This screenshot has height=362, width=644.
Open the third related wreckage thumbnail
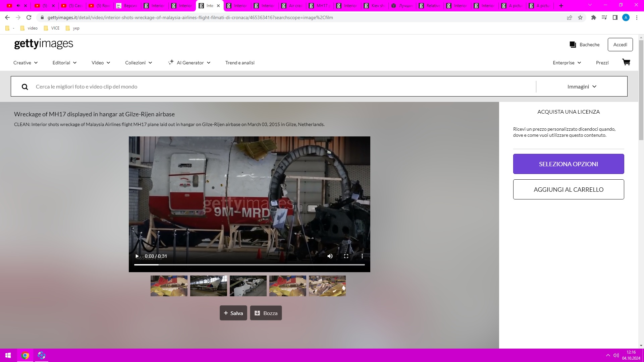[248, 286]
